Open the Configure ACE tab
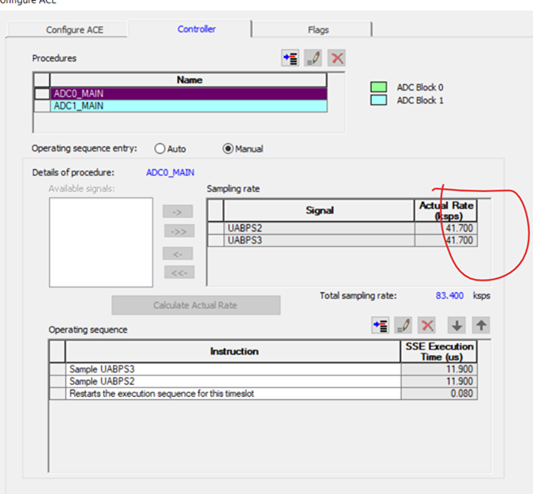The image size is (533, 494). (x=74, y=30)
